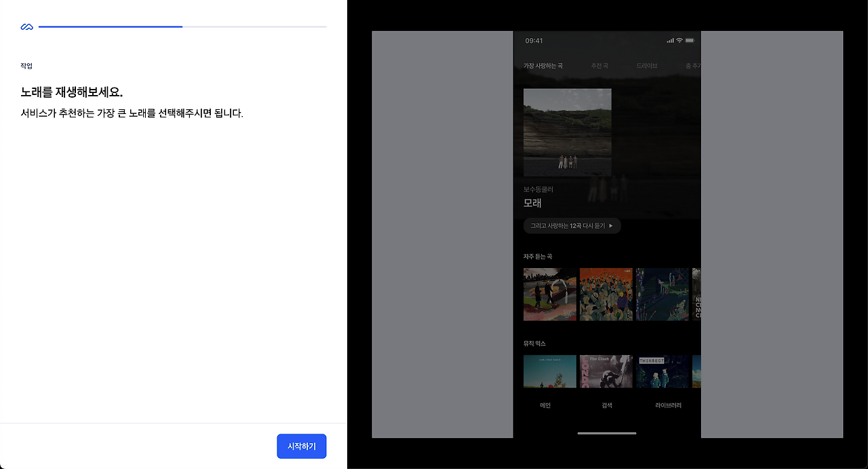Click the 09:41 clock in phone status bar
868x469 pixels.
pos(534,41)
